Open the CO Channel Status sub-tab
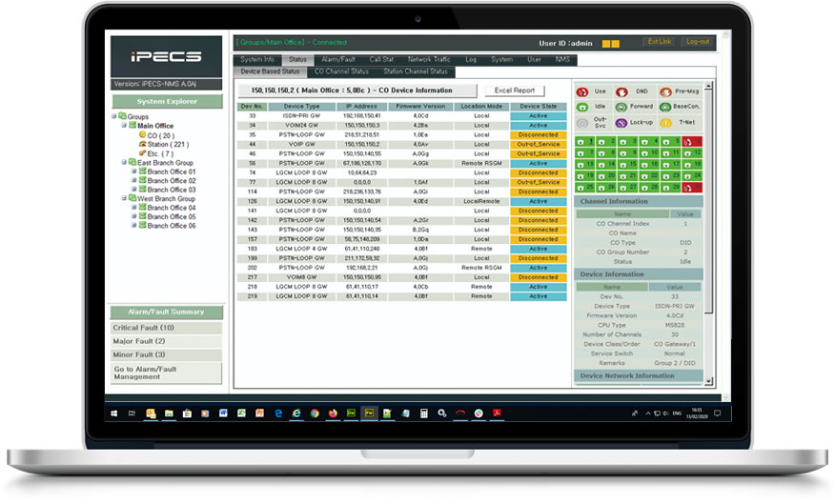 coord(341,71)
